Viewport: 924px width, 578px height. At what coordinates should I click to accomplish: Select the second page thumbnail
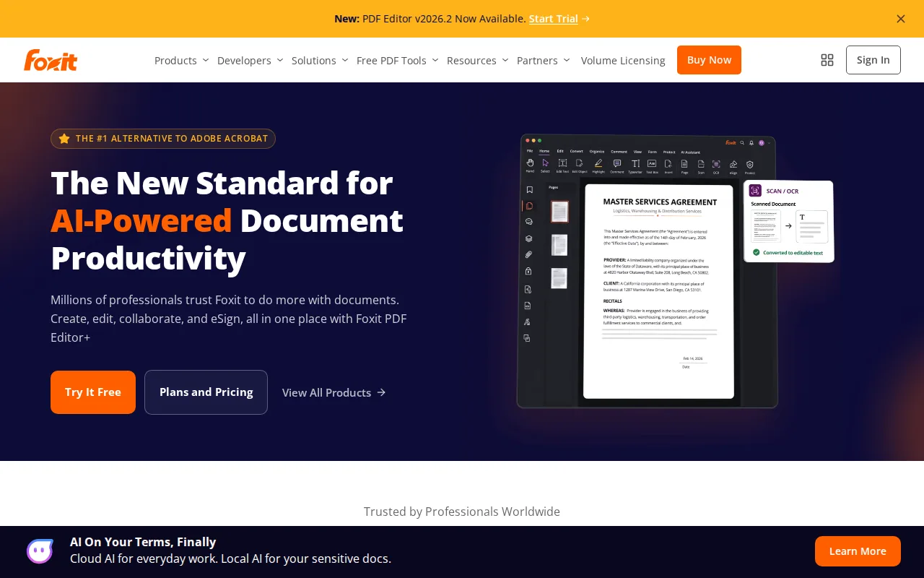559,245
